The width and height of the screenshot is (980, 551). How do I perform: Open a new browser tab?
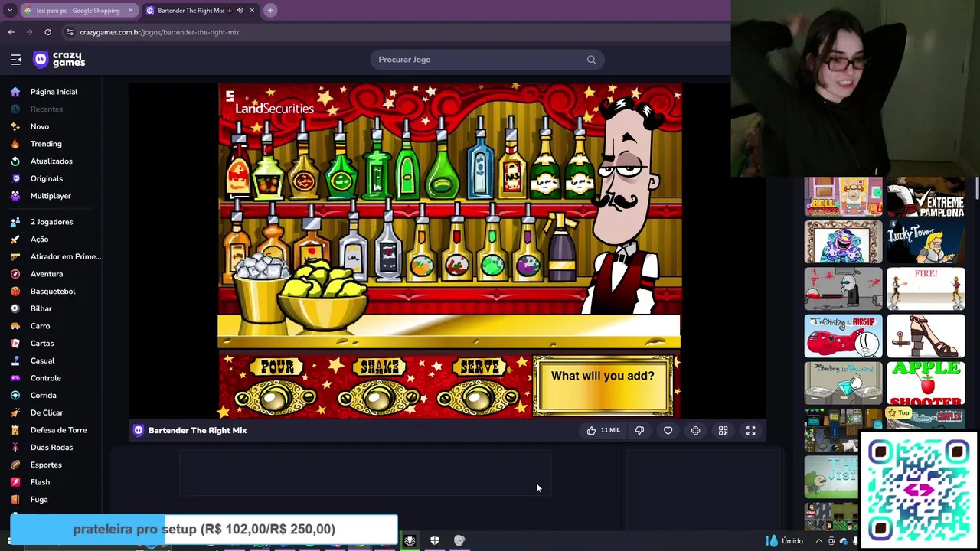(x=270, y=11)
